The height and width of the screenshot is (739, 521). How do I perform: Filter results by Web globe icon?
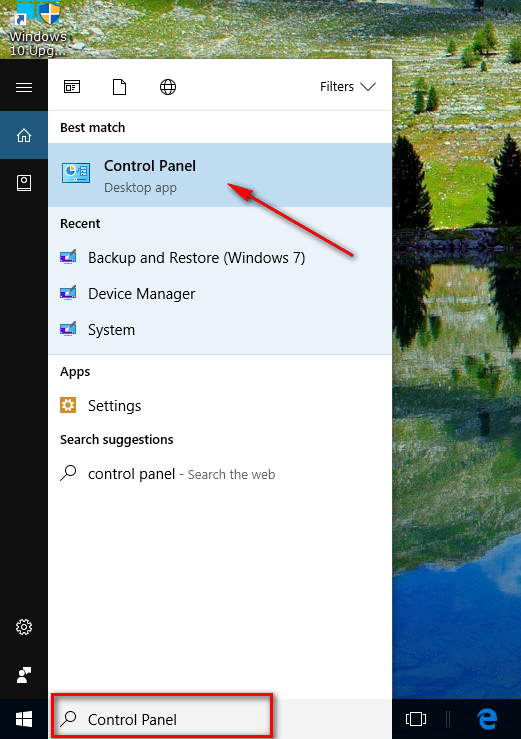point(168,87)
